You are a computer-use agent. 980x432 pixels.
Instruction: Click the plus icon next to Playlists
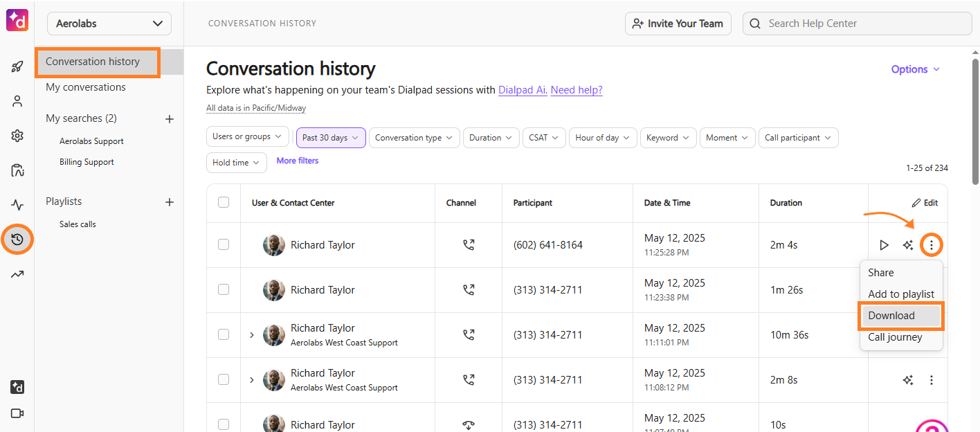click(170, 202)
